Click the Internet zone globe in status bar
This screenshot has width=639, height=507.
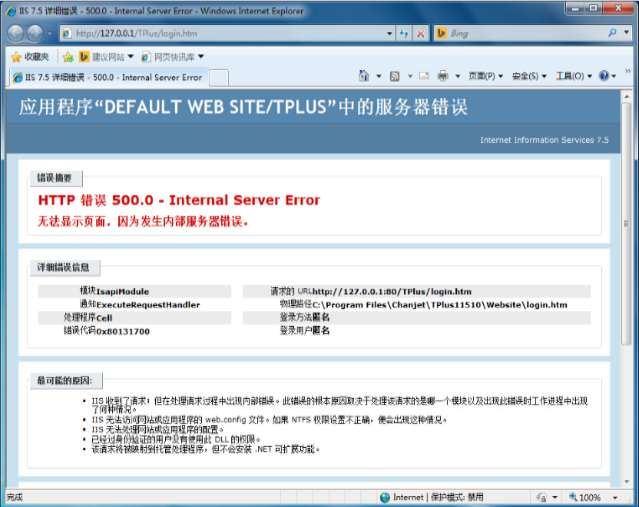click(384, 497)
